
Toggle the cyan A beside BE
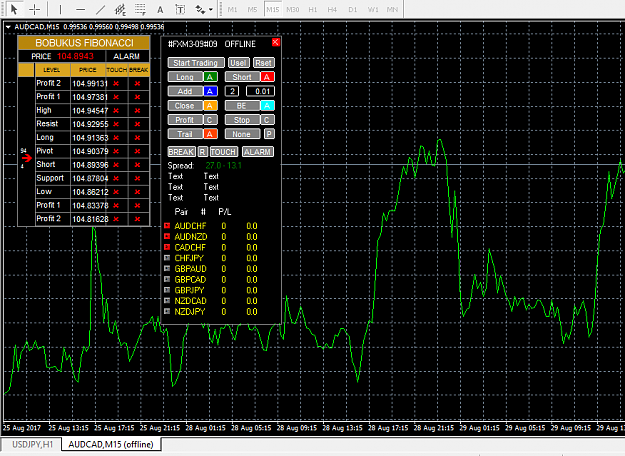point(267,106)
